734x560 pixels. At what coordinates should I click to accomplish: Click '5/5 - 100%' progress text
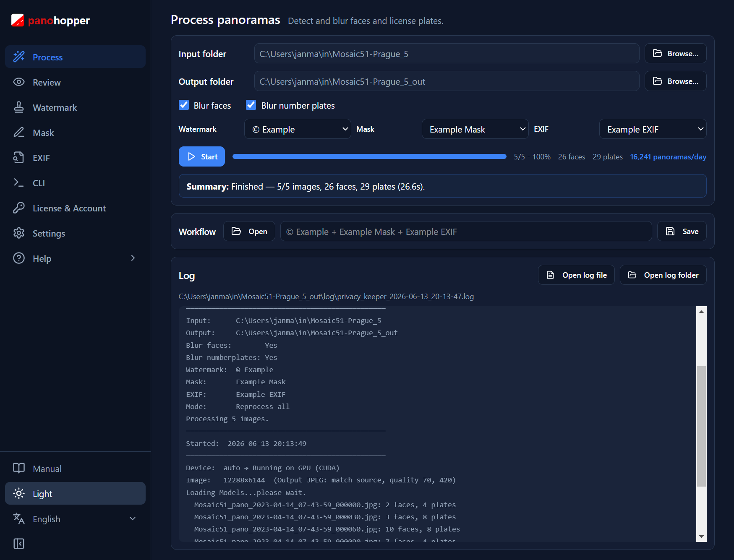click(532, 156)
